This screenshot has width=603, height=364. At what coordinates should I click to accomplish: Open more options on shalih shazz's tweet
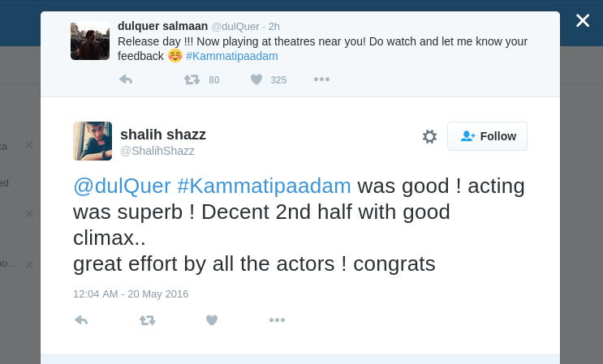coord(277,320)
